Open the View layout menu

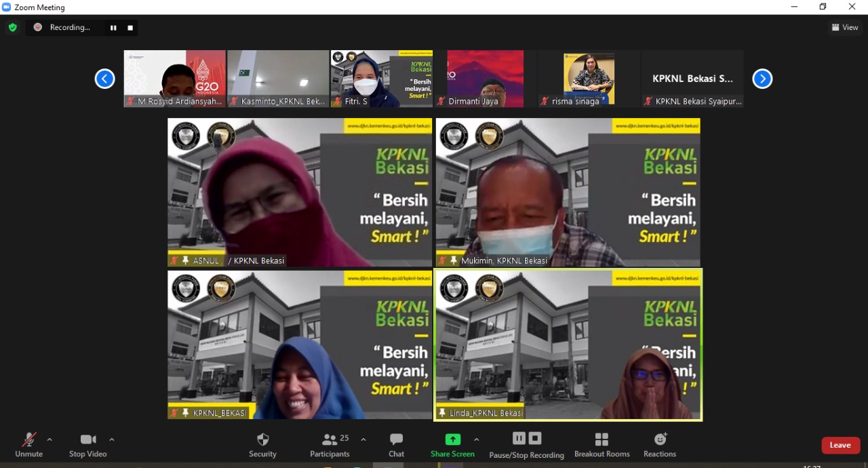(x=845, y=27)
